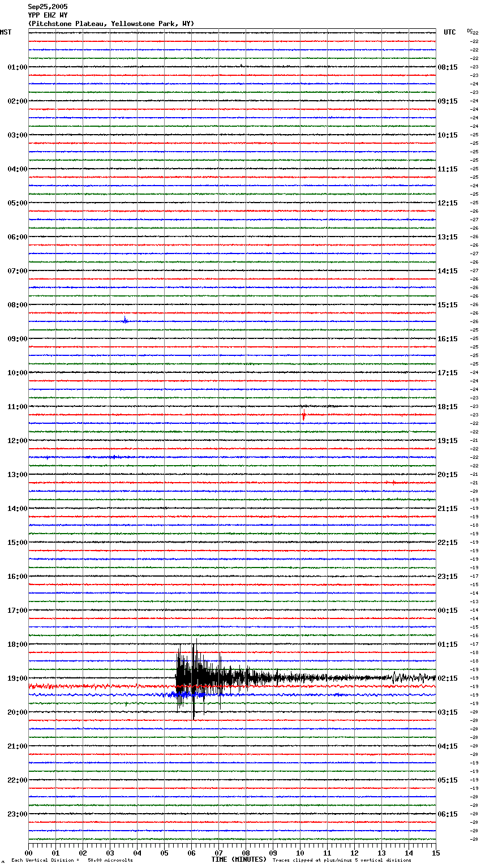The height and width of the screenshot is (868, 481).
Task: Click the 02:15 UTC time label
Action: [448, 678]
